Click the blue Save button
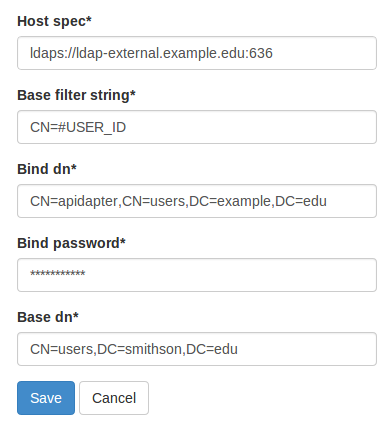 click(46, 398)
